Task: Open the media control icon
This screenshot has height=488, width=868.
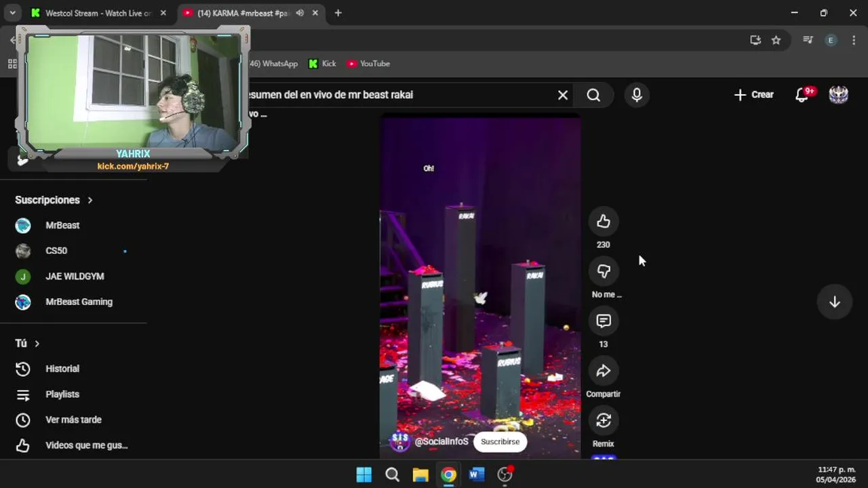Action: click(x=808, y=40)
